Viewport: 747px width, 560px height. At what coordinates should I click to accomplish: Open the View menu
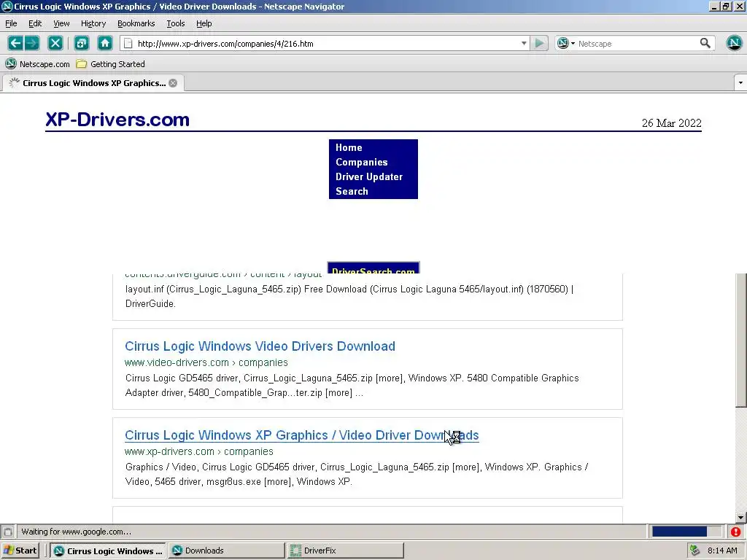[61, 23]
